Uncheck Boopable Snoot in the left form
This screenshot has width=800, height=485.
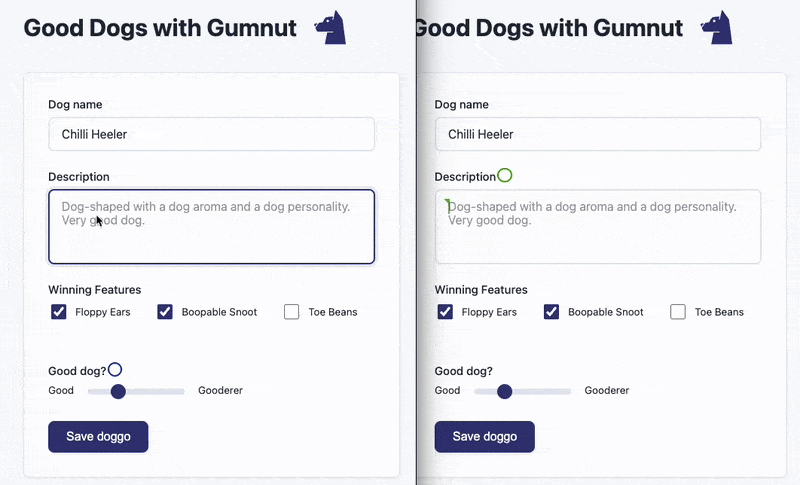pos(165,312)
